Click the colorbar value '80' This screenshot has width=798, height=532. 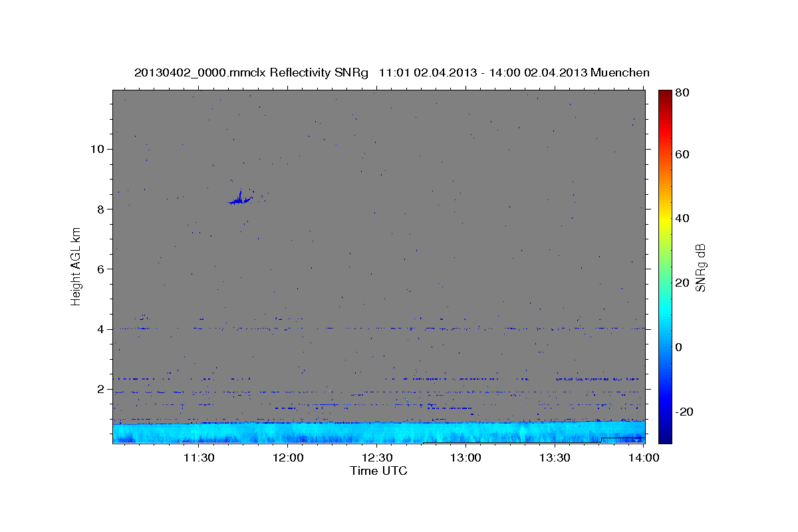coord(683,93)
